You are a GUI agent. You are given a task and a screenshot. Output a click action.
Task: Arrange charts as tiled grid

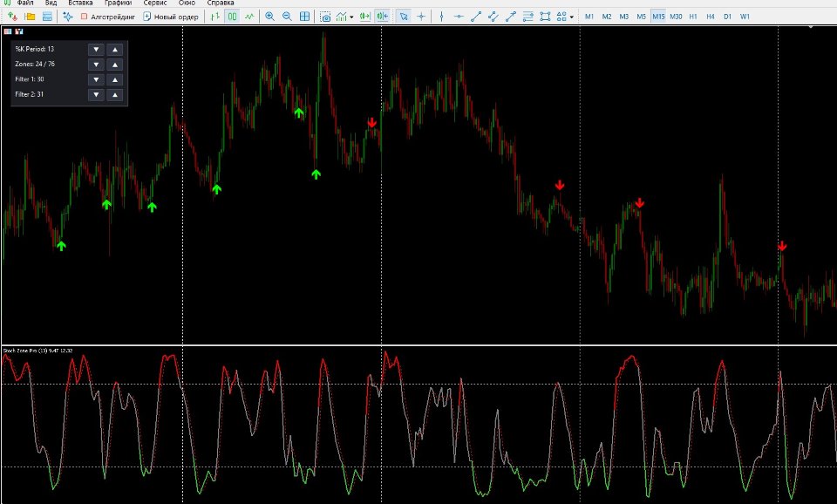point(304,17)
